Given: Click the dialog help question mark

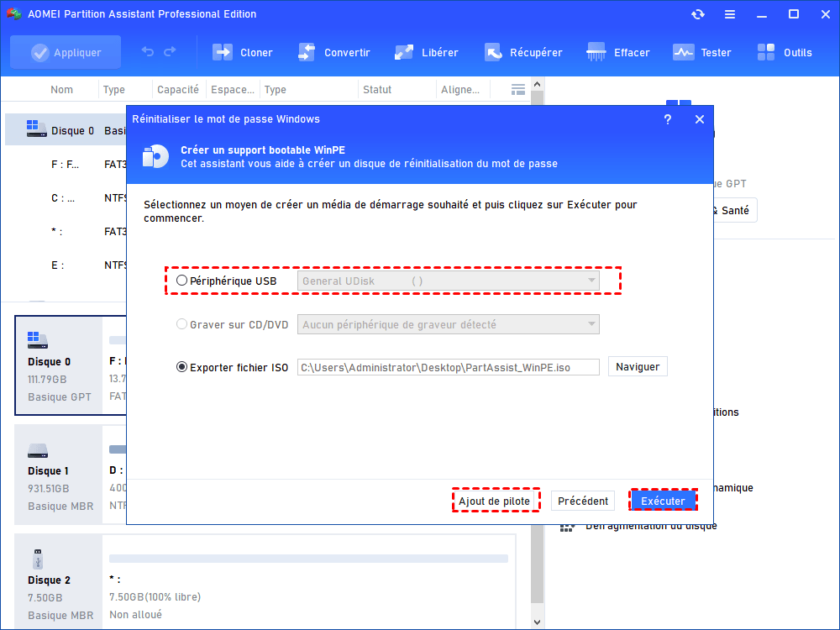Looking at the screenshot, I should pyautogui.click(x=668, y=119).
